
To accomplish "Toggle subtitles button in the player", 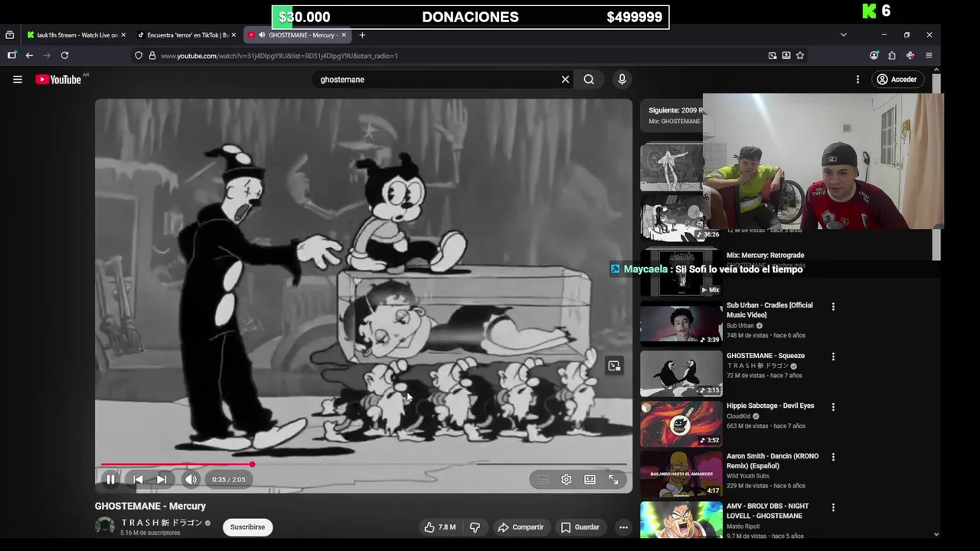I will [x=543, y=480].
